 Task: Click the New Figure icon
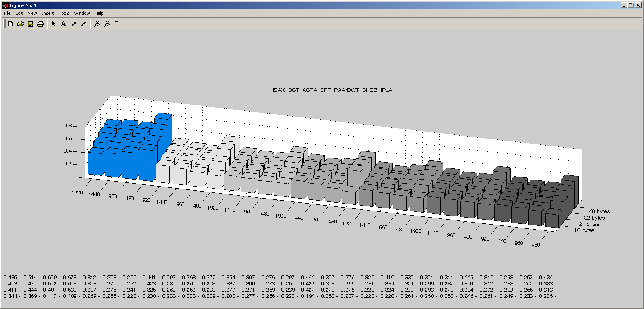point(11,24)
